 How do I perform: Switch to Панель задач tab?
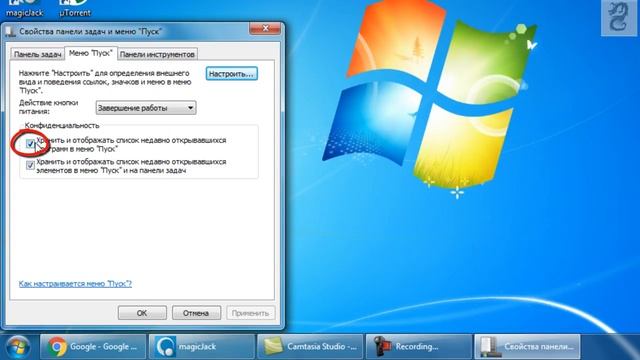[x=37, y=54]
